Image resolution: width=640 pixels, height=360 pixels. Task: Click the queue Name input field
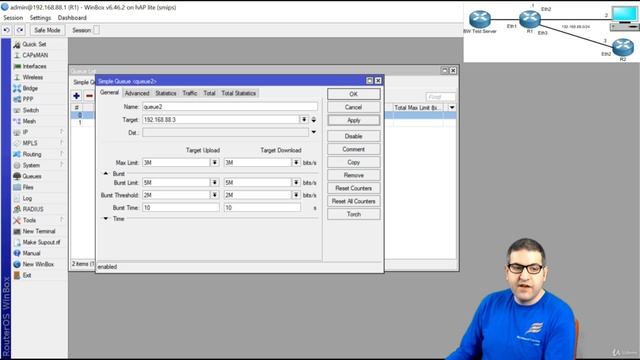tap(230, 107)
